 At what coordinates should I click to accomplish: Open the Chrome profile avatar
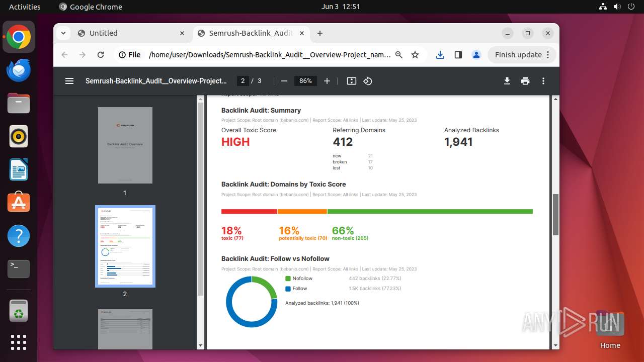pyautogui.click(x=476, y=55)
